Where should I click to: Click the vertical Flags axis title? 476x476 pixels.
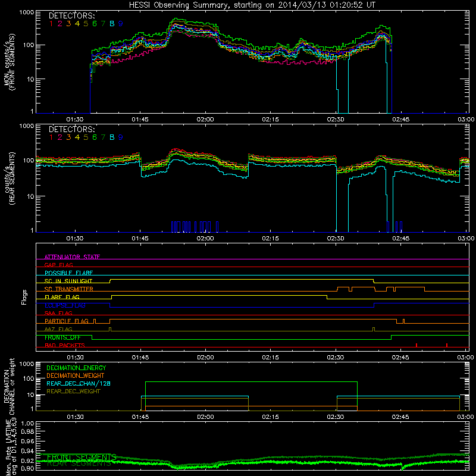(24, 297)
